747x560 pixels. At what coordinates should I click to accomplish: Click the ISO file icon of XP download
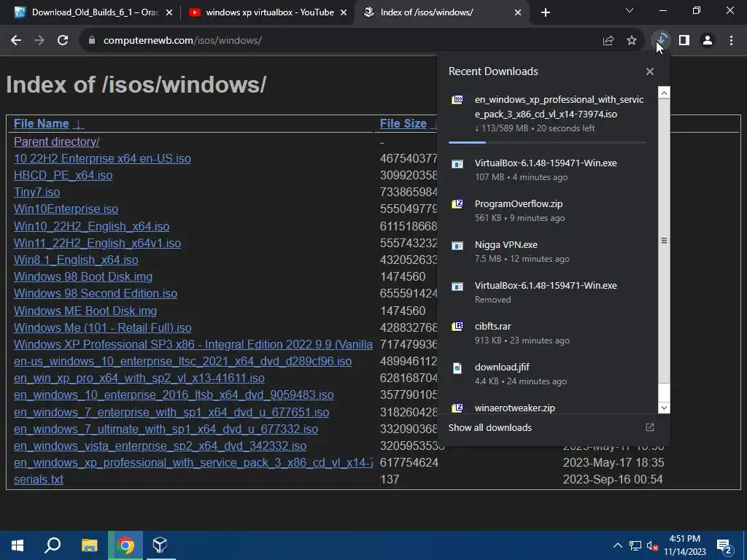click(457, 100)
